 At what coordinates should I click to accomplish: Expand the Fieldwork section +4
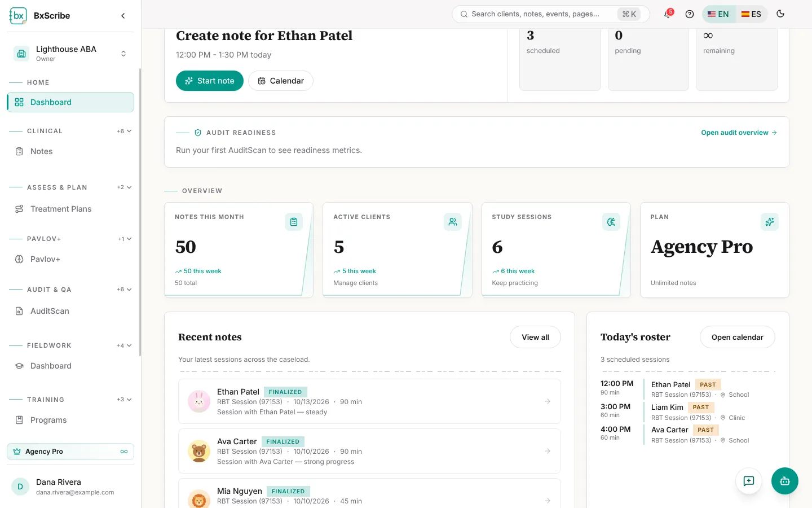click(x=125, y=345)
